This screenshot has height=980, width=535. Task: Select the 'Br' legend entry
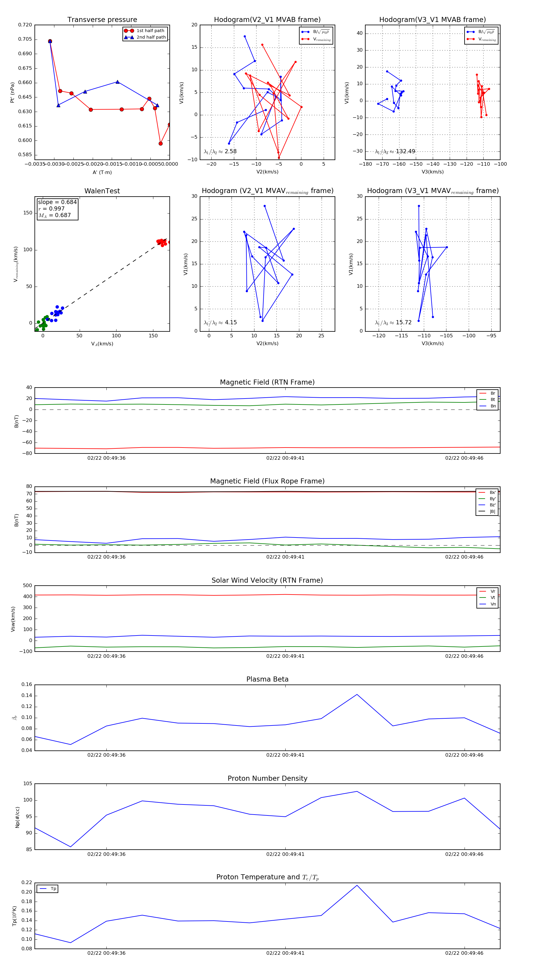(x=487, y=393)
